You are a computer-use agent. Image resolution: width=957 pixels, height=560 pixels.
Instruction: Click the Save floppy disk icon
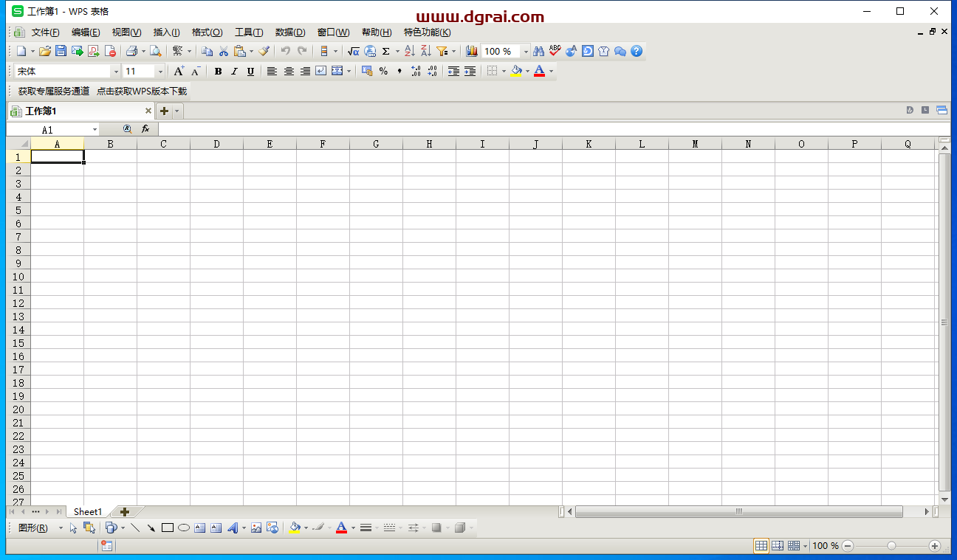tap(61, 51)
